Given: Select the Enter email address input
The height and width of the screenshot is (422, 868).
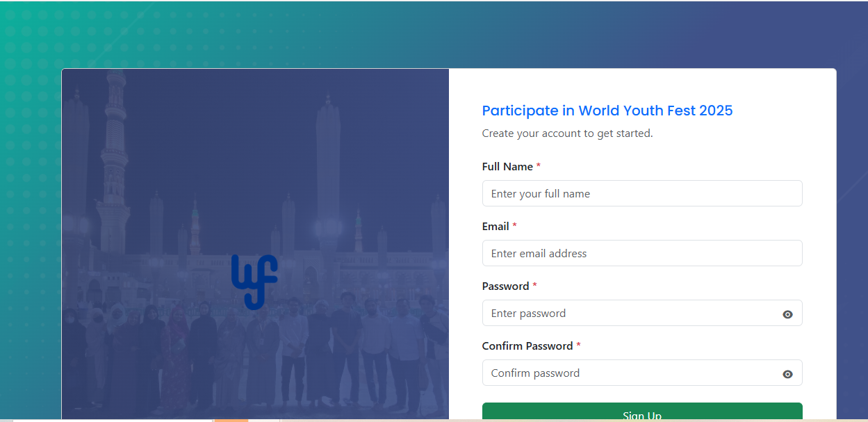Looking at the screenshot, I should [x=642, y=253].
